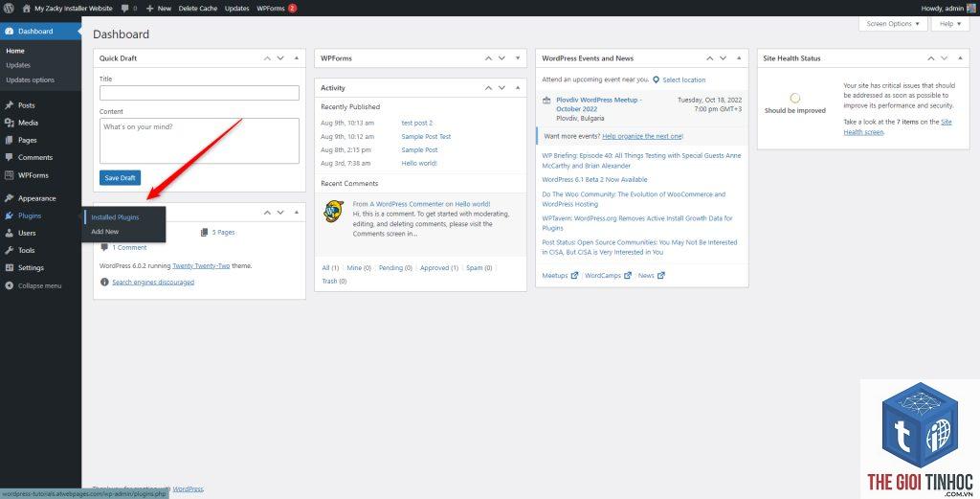Move Activity widget down
Screen dimensions: 980x499
[x=501, y=88]
